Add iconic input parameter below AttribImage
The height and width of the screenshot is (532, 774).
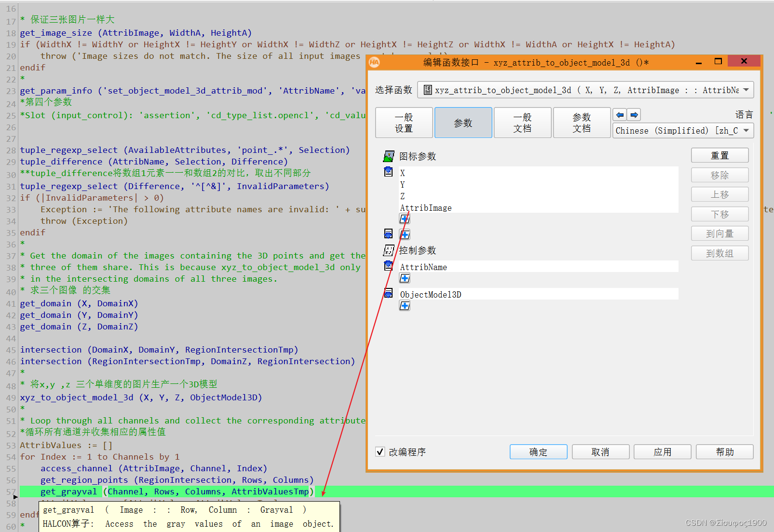[x=405, y=219]
